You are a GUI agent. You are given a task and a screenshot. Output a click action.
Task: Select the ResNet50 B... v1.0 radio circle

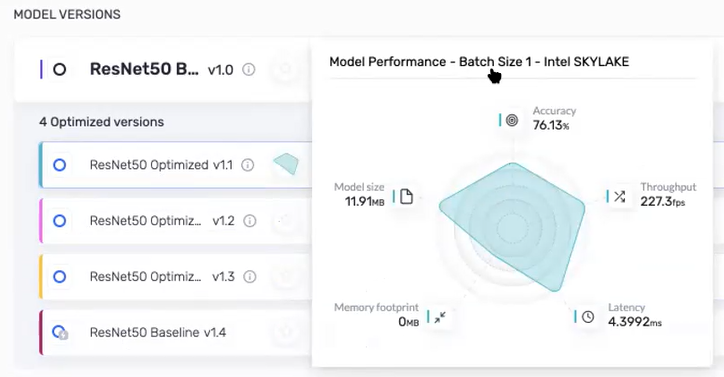coord(60,70)
